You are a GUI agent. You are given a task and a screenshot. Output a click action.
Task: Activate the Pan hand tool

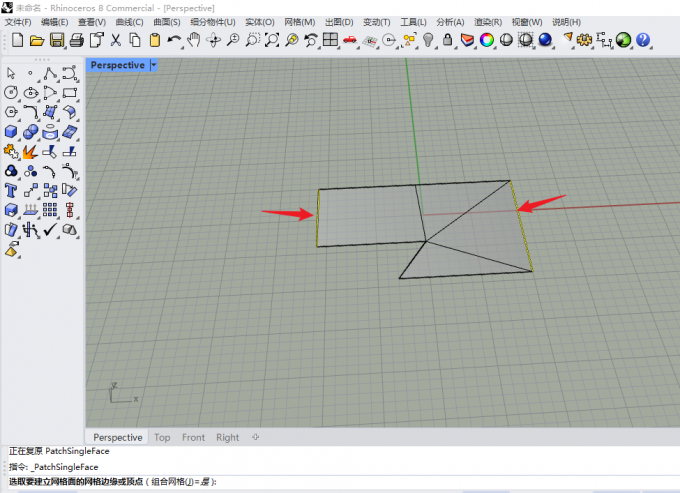point(193,40)
